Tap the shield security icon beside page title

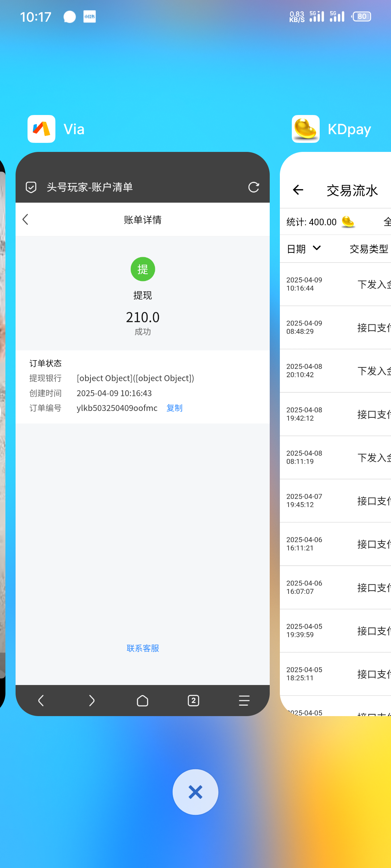(31, 187)
